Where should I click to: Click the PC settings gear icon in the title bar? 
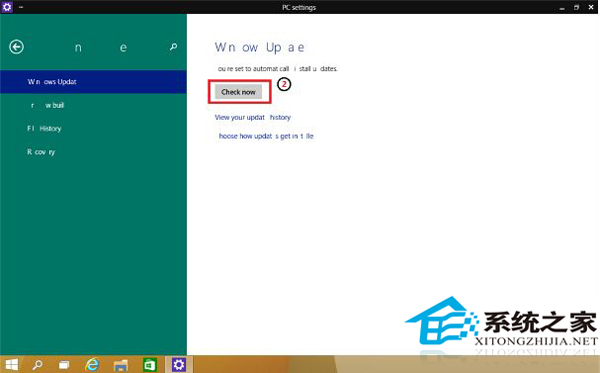7,7
